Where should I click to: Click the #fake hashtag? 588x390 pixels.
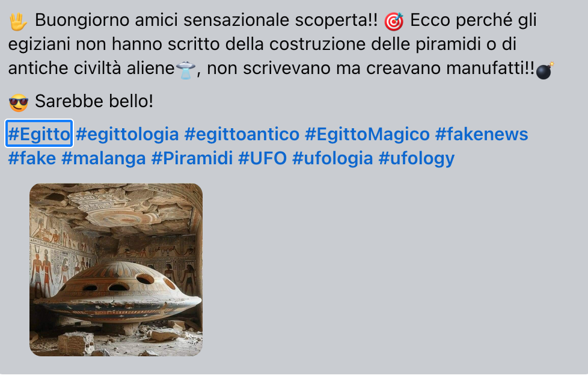coord(32,158)
